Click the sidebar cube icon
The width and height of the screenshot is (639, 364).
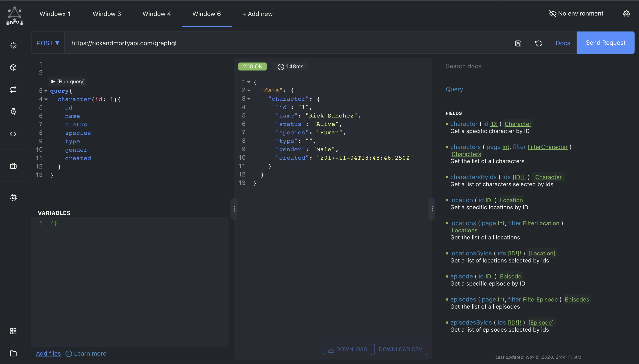pyautogui.click(x=13, y=67)
